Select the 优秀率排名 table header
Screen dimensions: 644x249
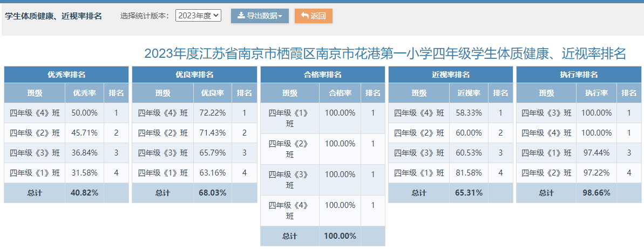click(x=66, y=75)
